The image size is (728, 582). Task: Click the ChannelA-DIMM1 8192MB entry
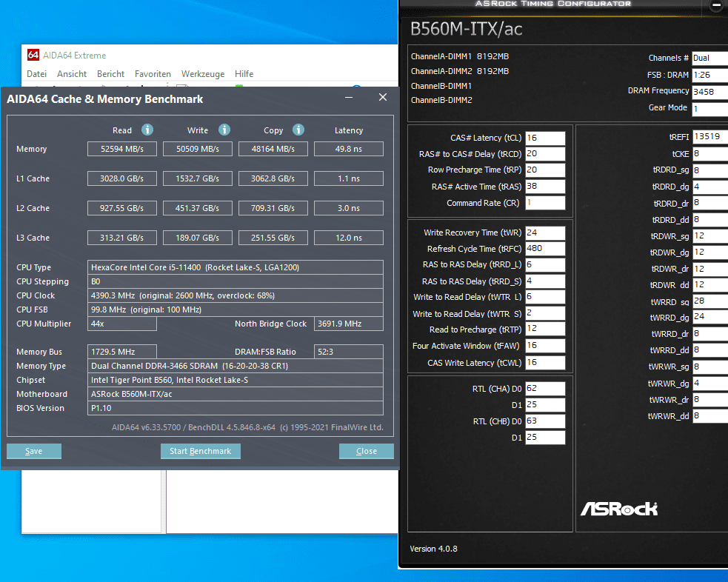tap(460, 56)
